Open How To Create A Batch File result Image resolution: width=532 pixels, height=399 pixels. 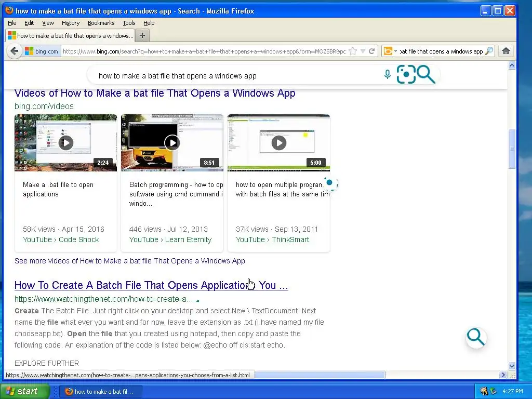tap(151, 285)
